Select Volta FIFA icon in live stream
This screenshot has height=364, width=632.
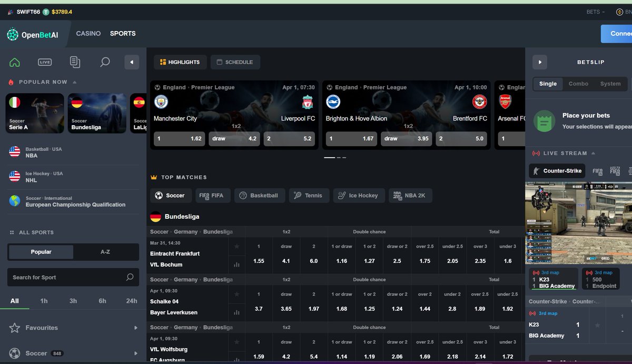[x=615, y=171]
